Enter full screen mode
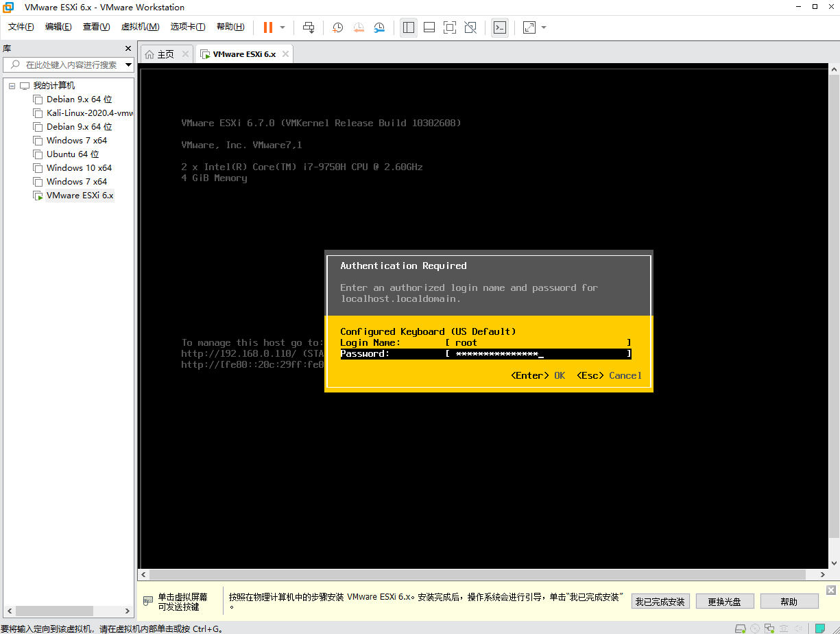 [450, 27]
